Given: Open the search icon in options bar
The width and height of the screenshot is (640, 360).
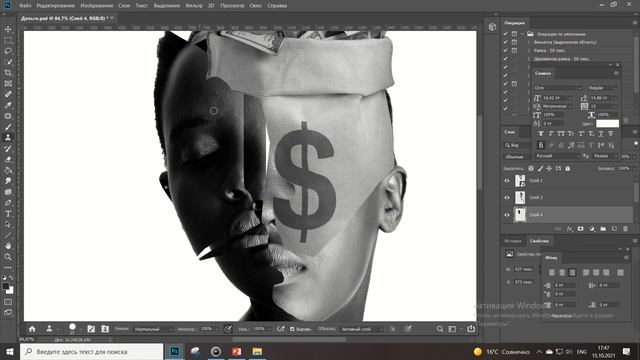Looking at the screenshot, I should [440, 329].
